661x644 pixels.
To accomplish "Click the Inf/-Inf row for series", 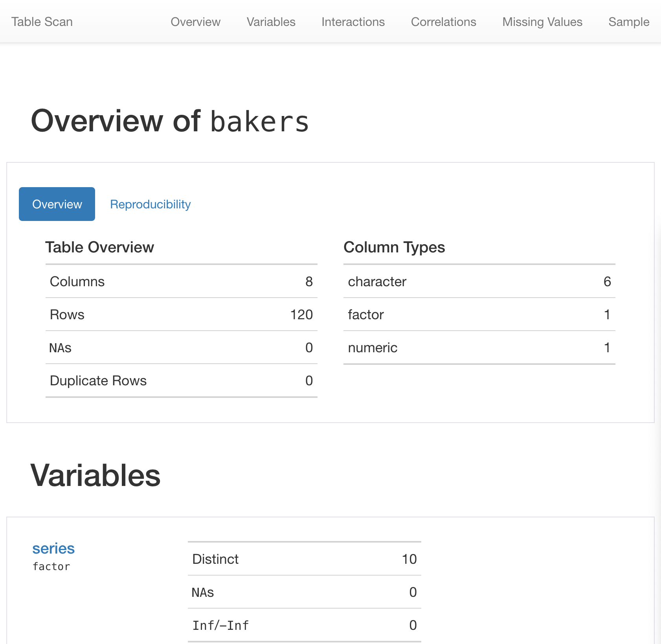I will [304, 625].
